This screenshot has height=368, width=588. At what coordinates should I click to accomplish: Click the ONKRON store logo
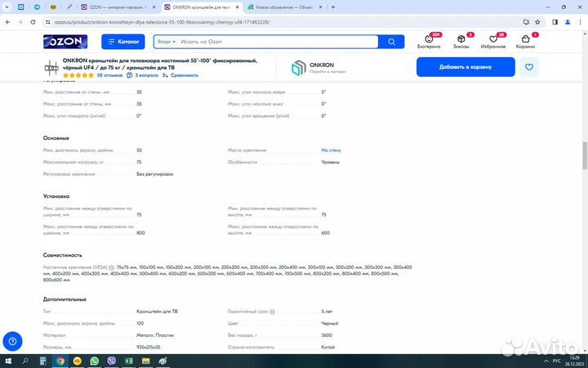299,68
